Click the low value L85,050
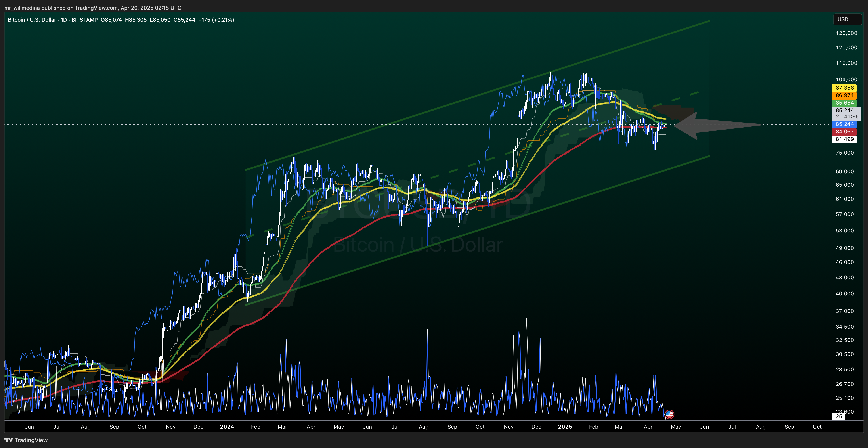This screenshot has width=868, height=448. click(x=160, y=20)
